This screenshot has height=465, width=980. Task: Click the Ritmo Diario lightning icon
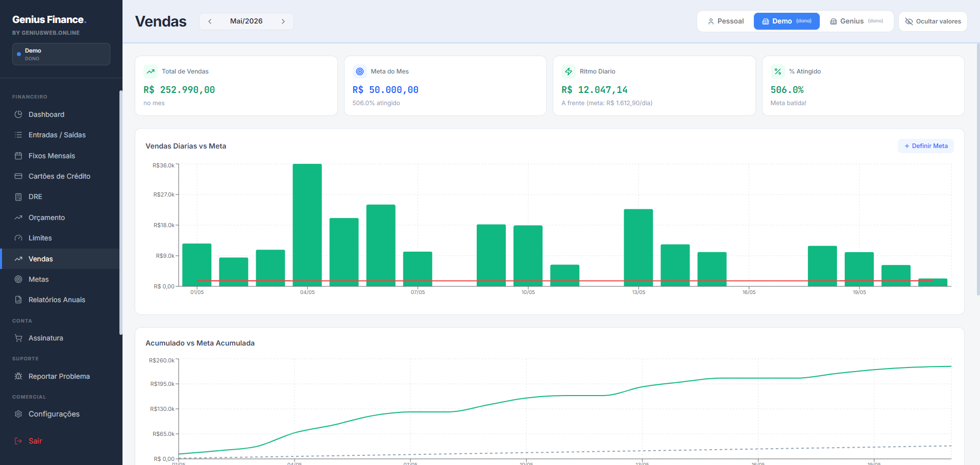click(x=569, y=71)
